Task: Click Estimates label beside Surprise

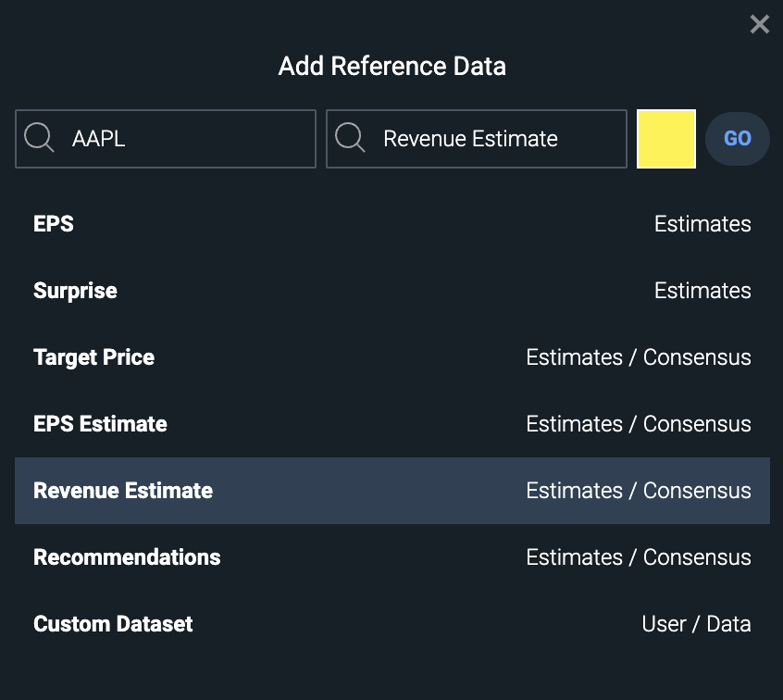Action: 702,290
